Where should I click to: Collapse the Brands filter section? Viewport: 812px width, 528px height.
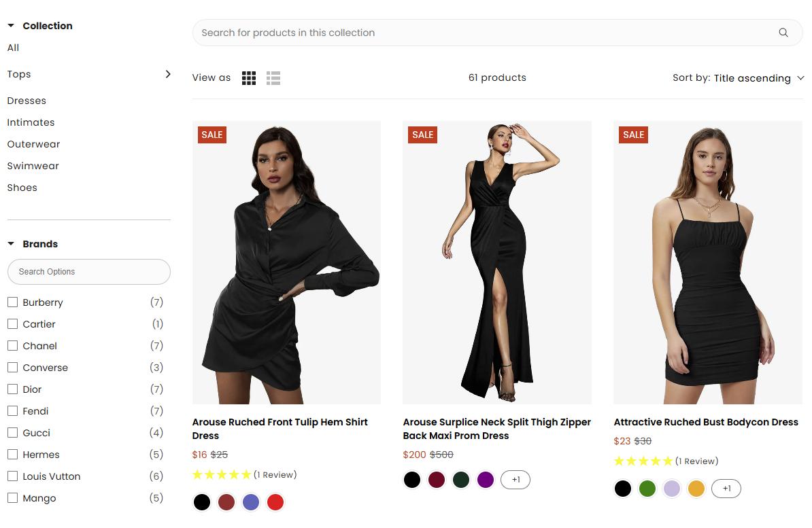point(10,243)
